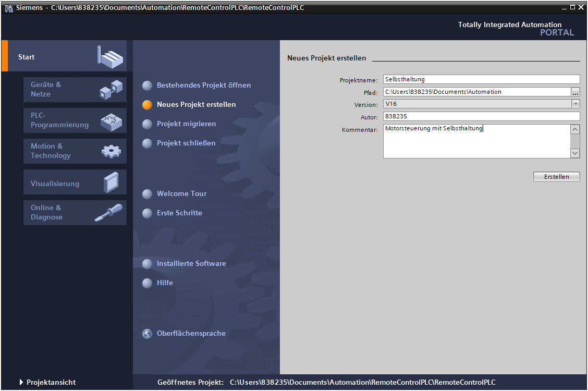Click into the Pfad field
The height and width of the screenshot is (391, 588).
pyautogui.click(x=477, y=92)
